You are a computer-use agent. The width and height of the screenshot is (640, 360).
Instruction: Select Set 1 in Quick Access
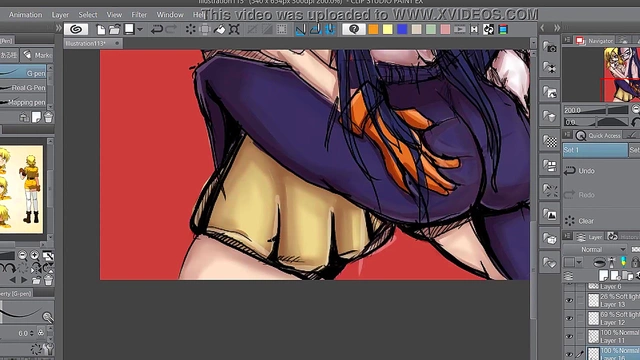tap(596, 150)
